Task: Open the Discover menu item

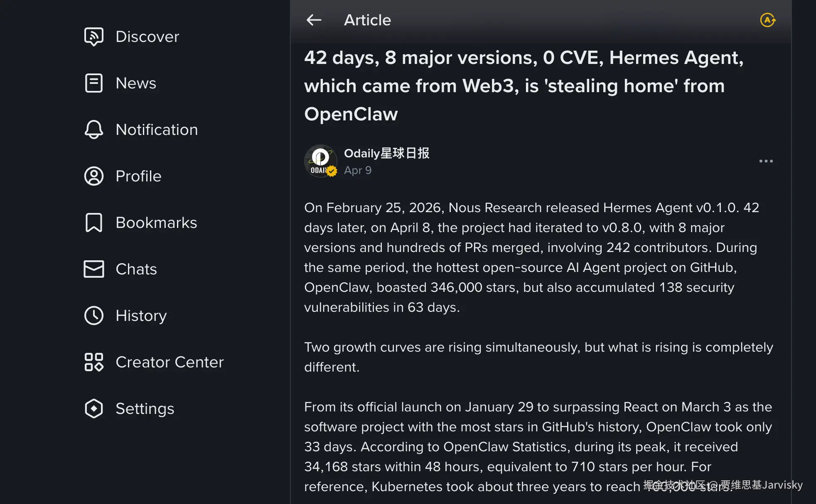Action: pos(147,37)
